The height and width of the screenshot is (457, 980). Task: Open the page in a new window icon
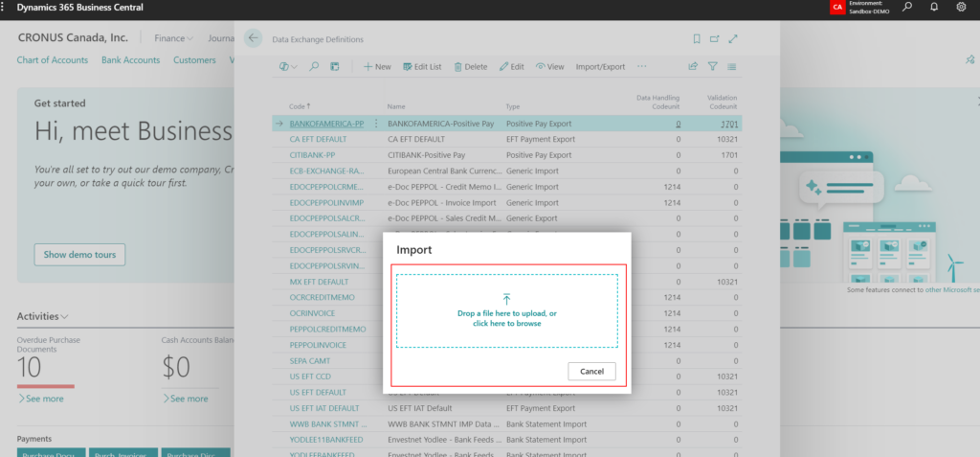point(714,39)
